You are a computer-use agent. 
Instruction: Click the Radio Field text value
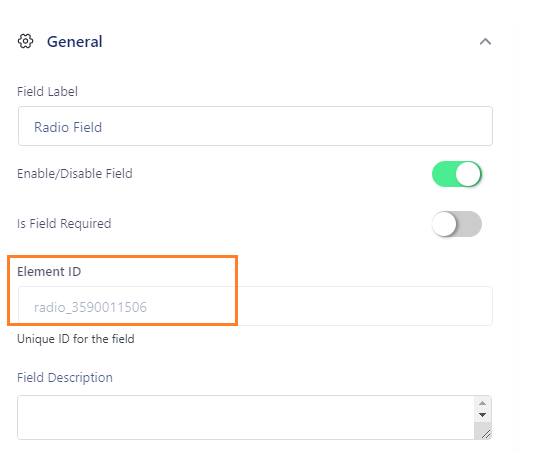pos(68,127)
